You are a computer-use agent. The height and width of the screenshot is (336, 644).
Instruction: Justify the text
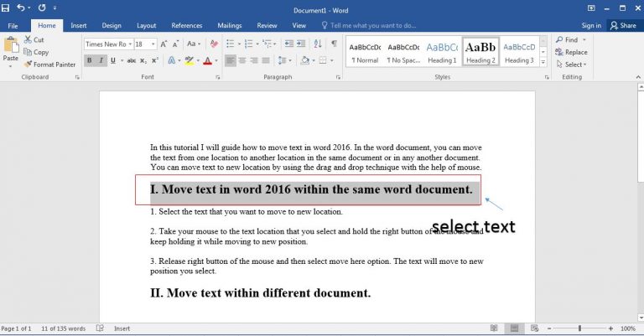(x=266, y=60)
